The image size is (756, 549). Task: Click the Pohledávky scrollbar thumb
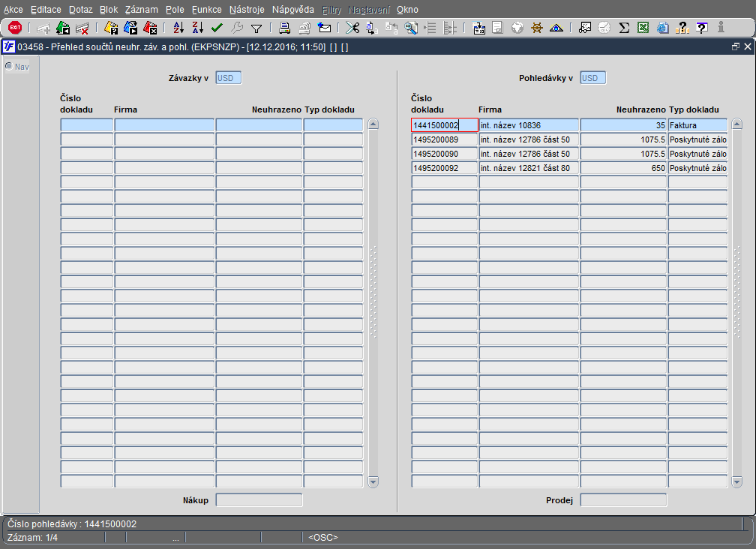736,292
